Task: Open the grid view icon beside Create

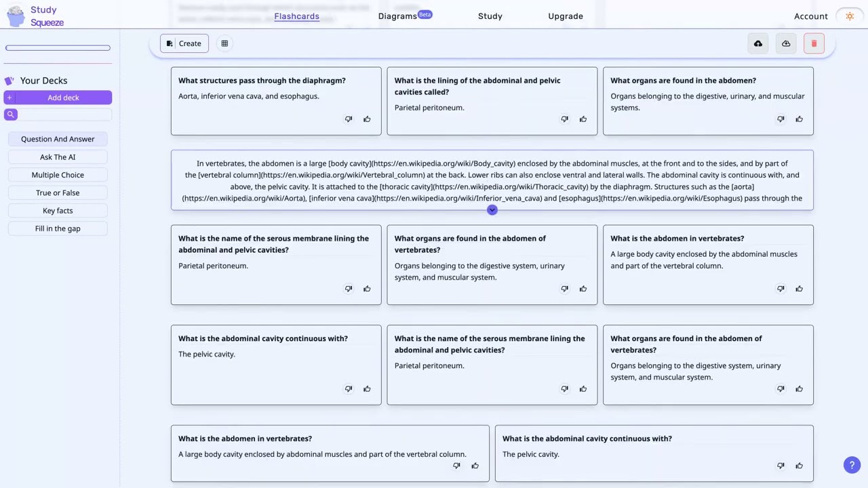Action: [224, 43]
